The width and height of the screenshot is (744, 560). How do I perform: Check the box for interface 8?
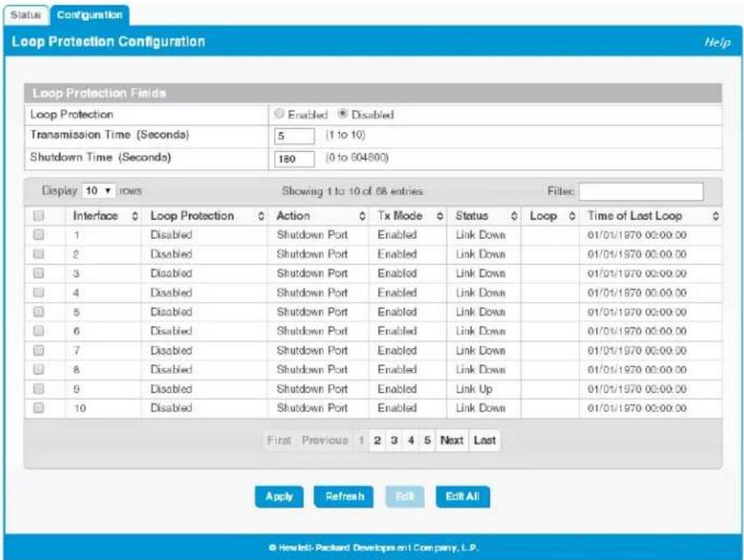click(x=39, y=370)
